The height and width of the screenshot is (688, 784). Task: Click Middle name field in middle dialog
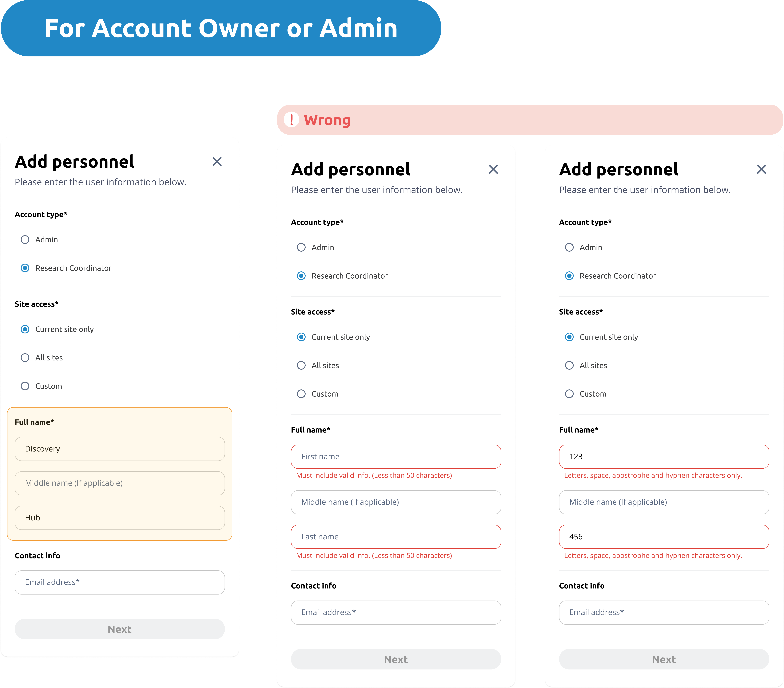[396, 502]
